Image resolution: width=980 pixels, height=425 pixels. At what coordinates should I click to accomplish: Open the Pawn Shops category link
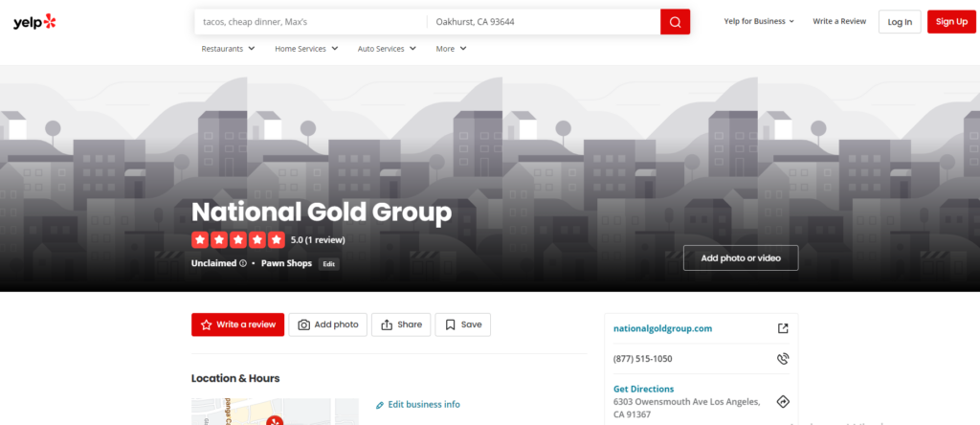coord(286,263)
